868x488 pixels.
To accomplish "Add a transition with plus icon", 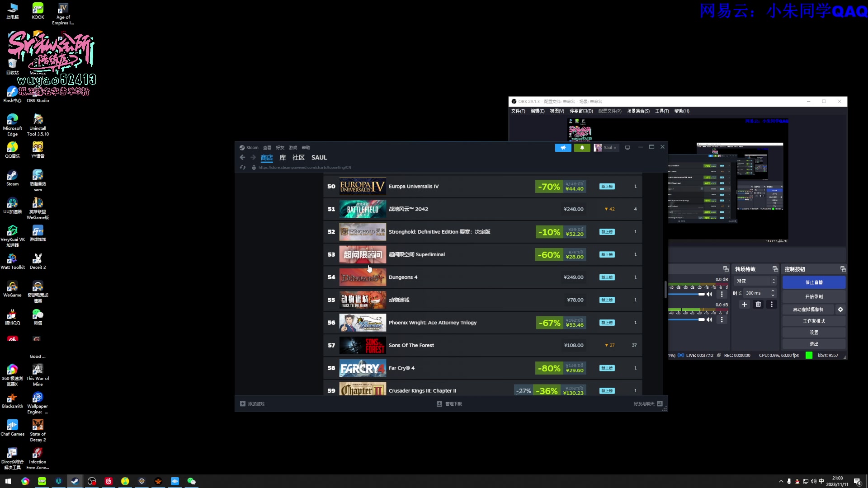I will coord(745,305).
